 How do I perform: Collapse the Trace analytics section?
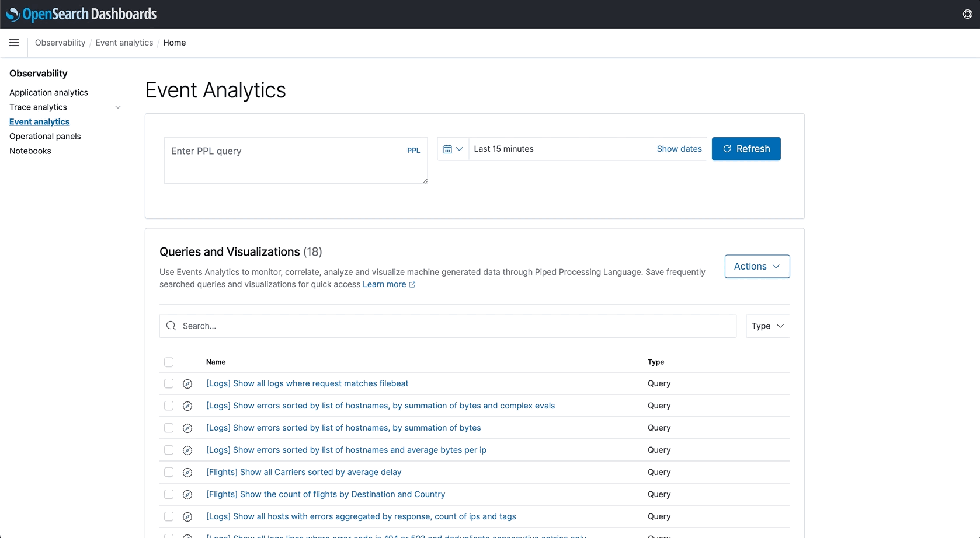click(118, 107)
